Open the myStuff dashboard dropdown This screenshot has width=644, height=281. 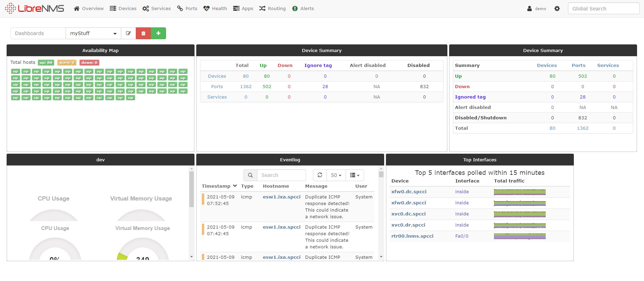(93, 33)
